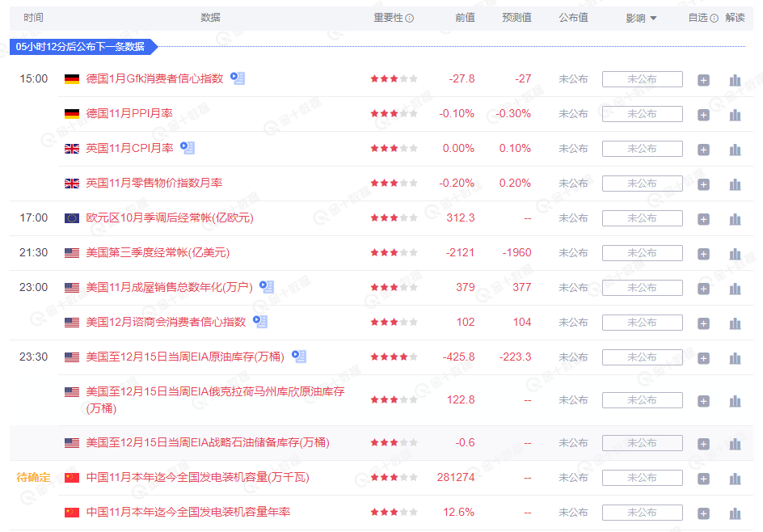Screen dimensions: 763x532
Task: Play video icon beside 美国12月谘商会消费者信心指数
Action: [259, 321]
